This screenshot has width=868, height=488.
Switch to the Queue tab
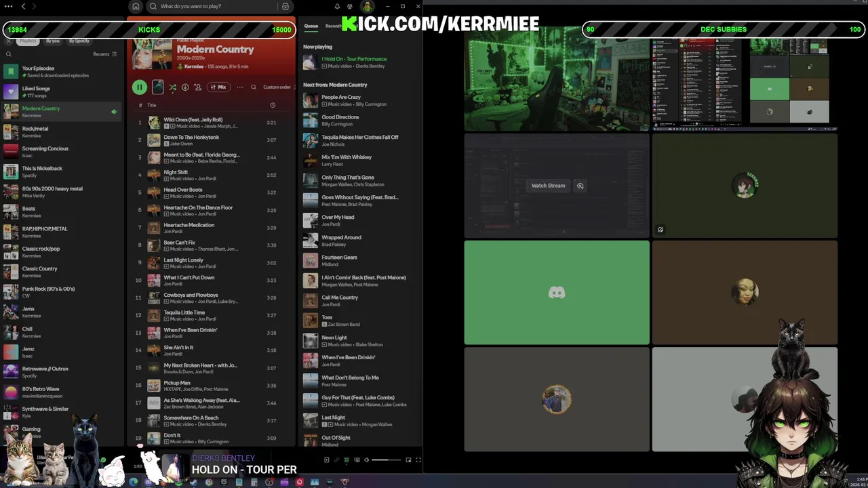[311, 26]
